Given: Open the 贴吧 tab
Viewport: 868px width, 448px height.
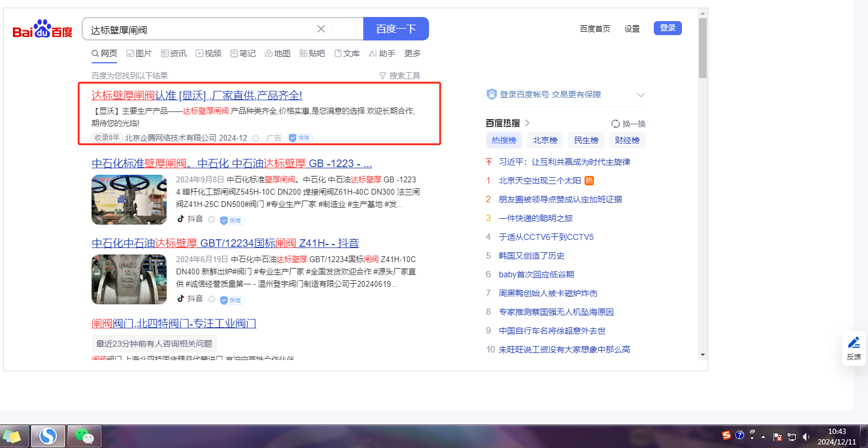Looking at the screenshot, I should tap(312, 53).
